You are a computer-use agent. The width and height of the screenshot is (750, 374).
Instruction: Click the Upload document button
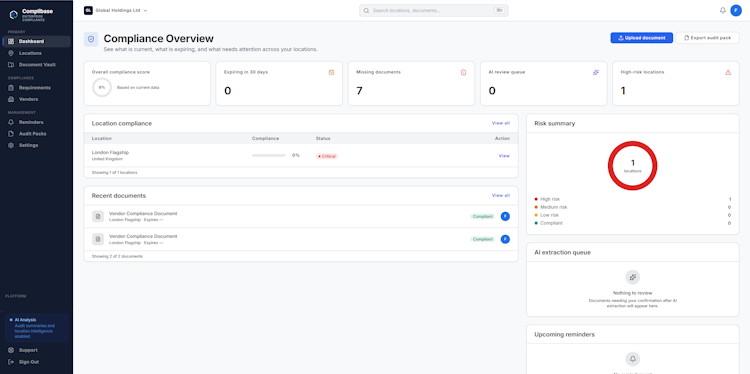(x=641, y=38)
